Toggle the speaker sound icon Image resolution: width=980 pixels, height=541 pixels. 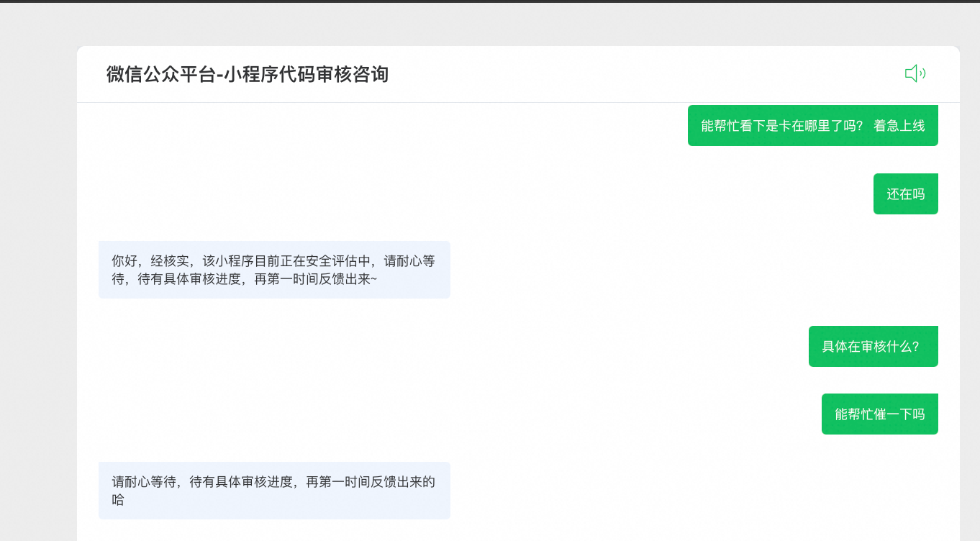click(x=915, y=73)
